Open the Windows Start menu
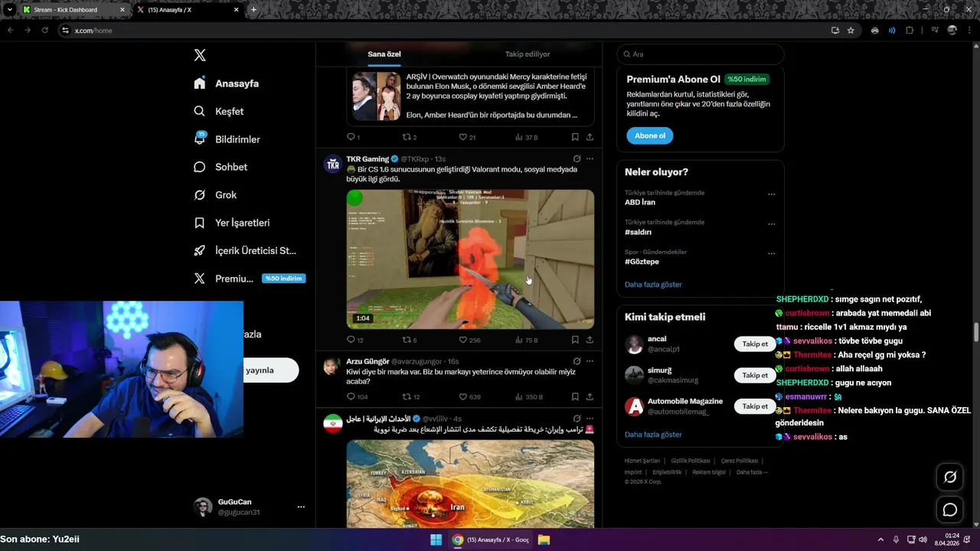980x551 pixels. pyautogui.click(x=436, y=540)
